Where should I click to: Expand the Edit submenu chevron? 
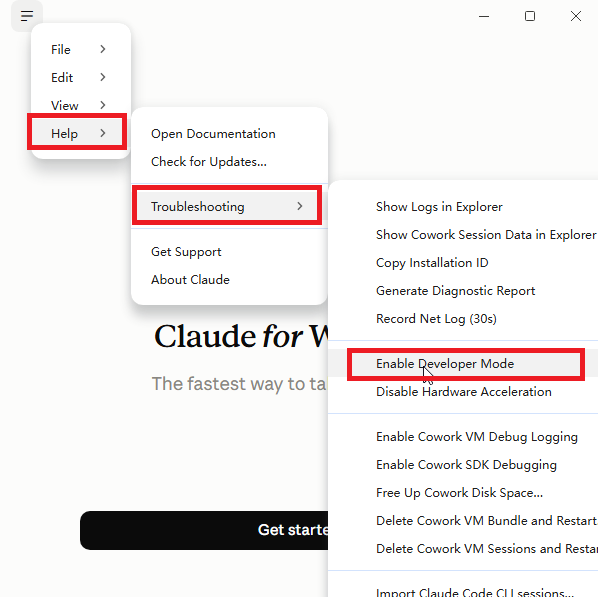(103, 77)
